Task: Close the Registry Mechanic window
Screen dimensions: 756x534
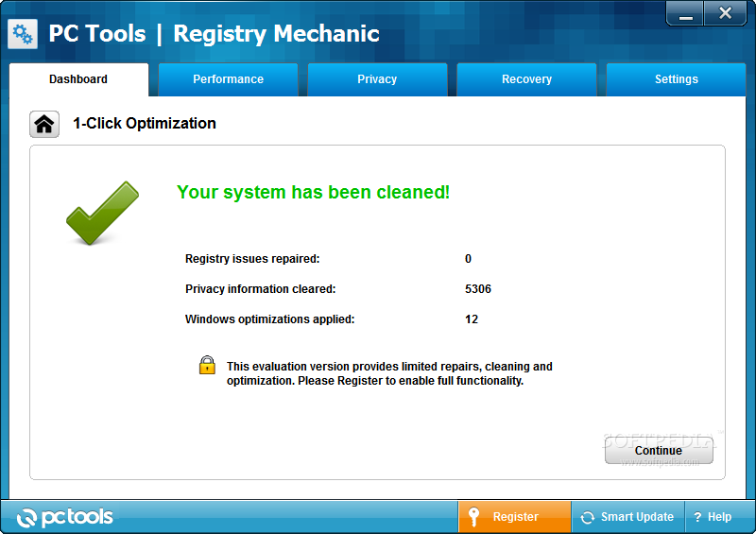Action: [x=725, y=13]
